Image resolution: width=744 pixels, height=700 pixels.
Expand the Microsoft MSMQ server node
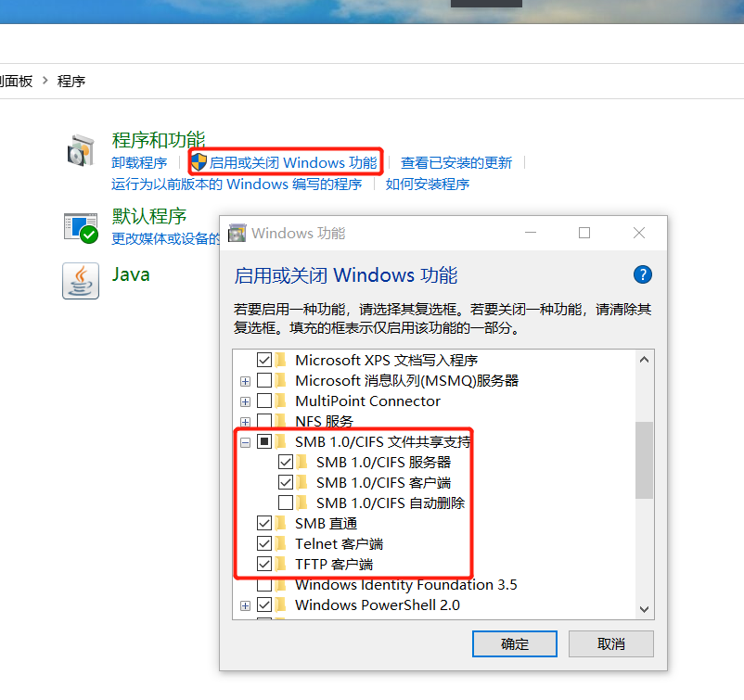pos(245,381)
